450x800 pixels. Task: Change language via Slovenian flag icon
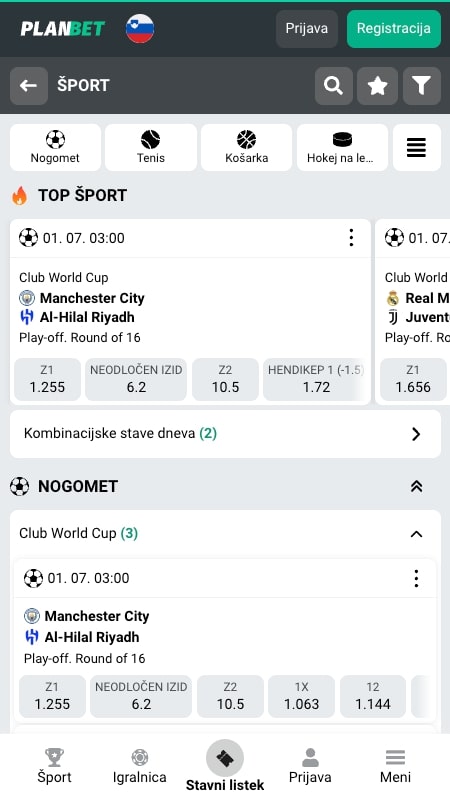click(x=140, y=28)
